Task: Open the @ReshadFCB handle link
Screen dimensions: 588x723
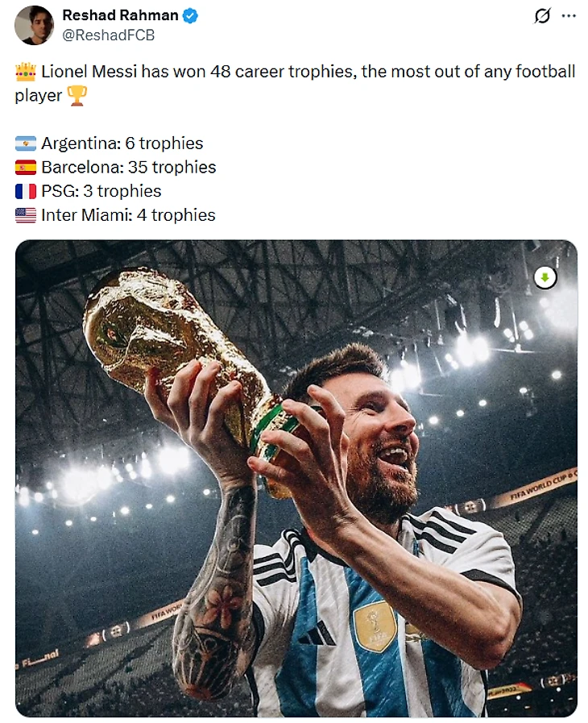Action: tap(108, 35)
